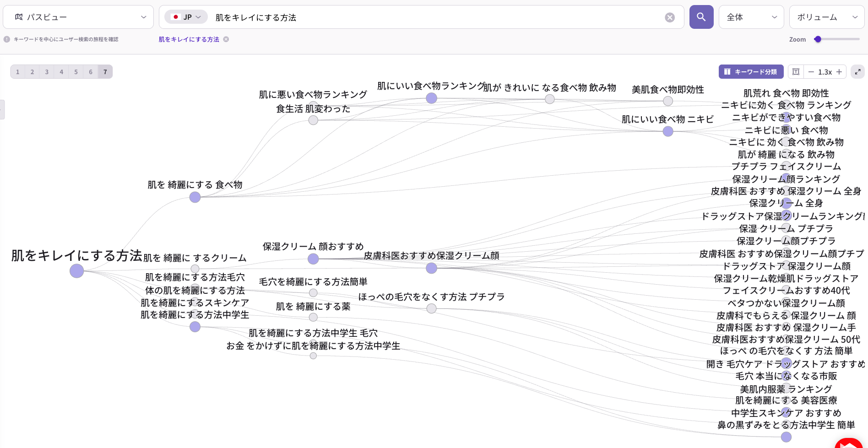Click the purple search magnifier button

701,17
